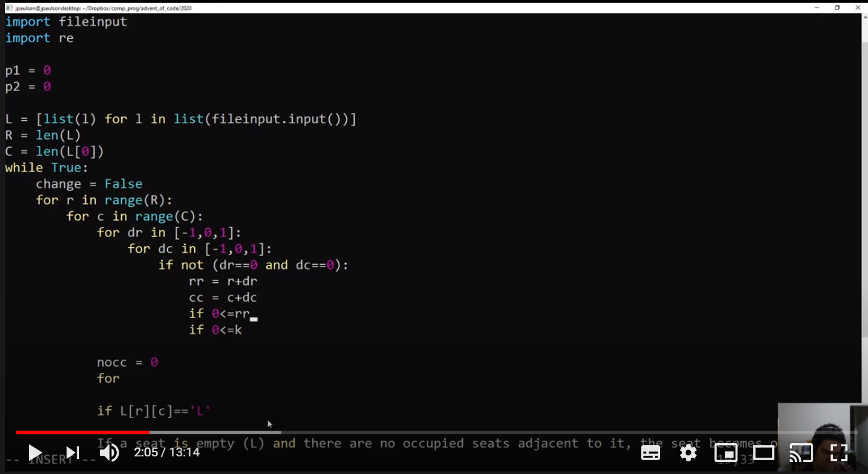Click the line 'cc = c+dc'
The image size is (868, 474).
coord(223,298)
